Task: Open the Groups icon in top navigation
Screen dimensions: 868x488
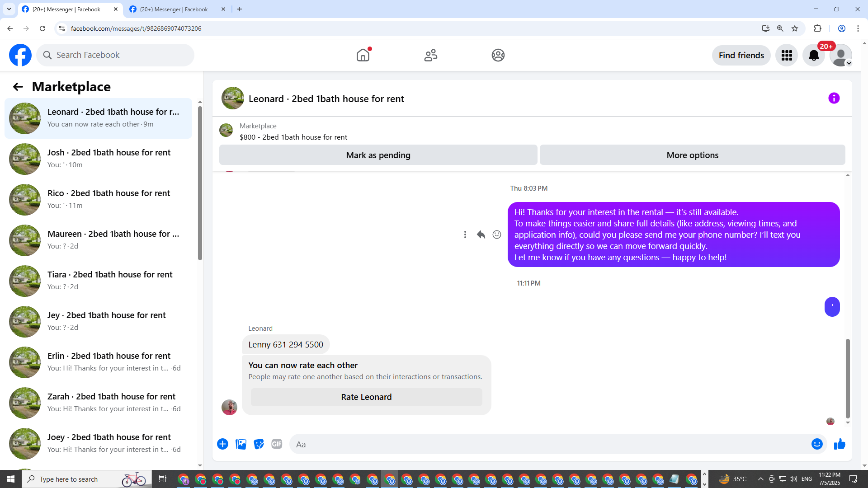Action: pyautogui.click(x=498, y=55)
